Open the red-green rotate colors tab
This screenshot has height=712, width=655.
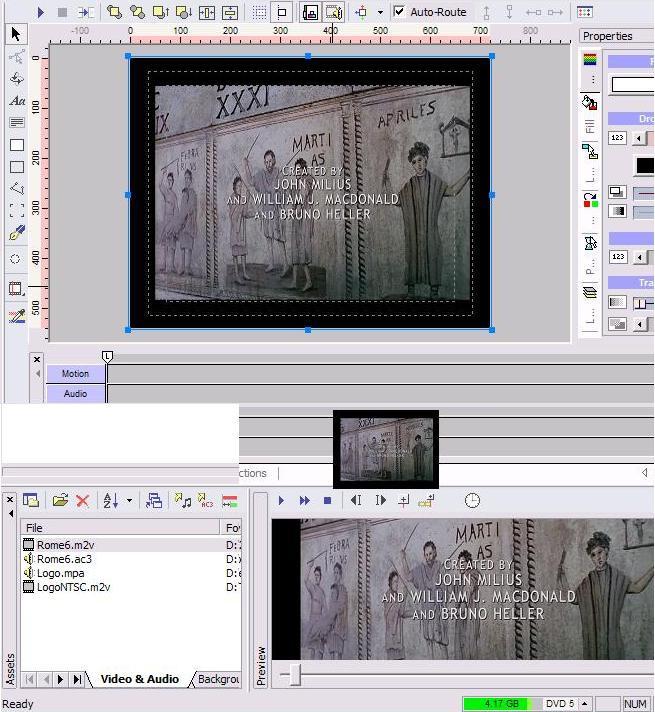tap(590, 199)
